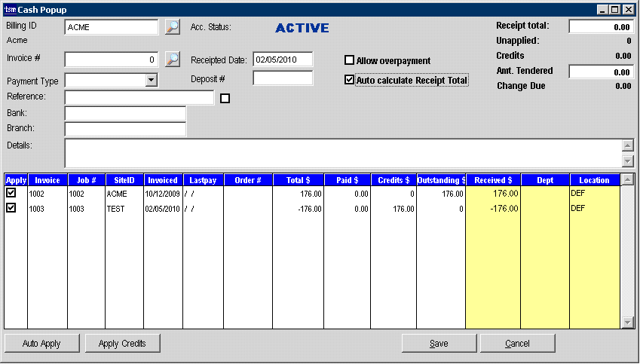Click the Details box scroll down arrow

click(627, 161)
